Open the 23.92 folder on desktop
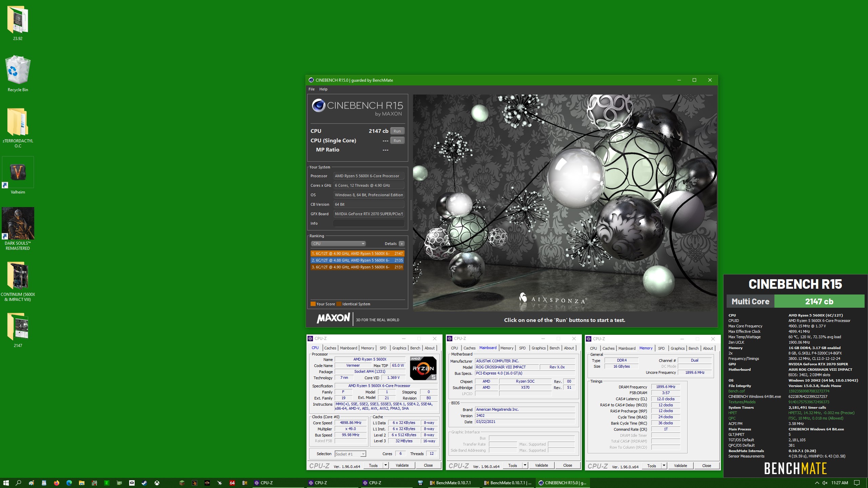Viewport: 868px width, 488px height. click(x=18, y=23)
